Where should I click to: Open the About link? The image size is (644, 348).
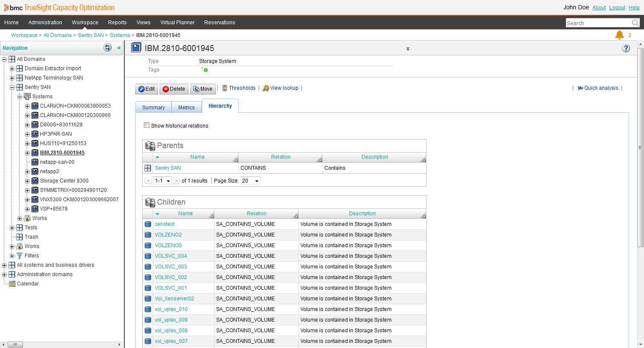click(599, 8)
